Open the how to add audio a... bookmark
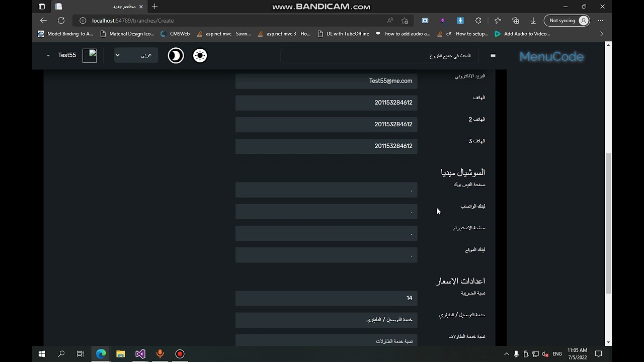Viewport: 644px width, 362px height. pyautogui.click(x=403, y=34)
